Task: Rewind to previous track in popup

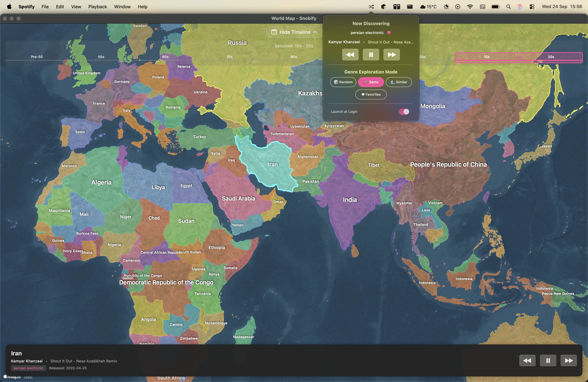Action: 350,55
